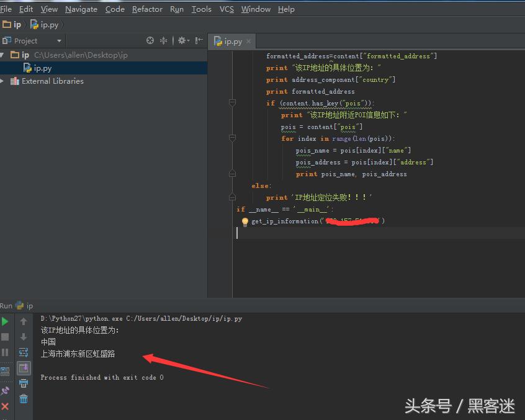This screenshot has width=525, height=420.
Task: Click Scroll from Source target icon
Action: (x=150, y=41)
